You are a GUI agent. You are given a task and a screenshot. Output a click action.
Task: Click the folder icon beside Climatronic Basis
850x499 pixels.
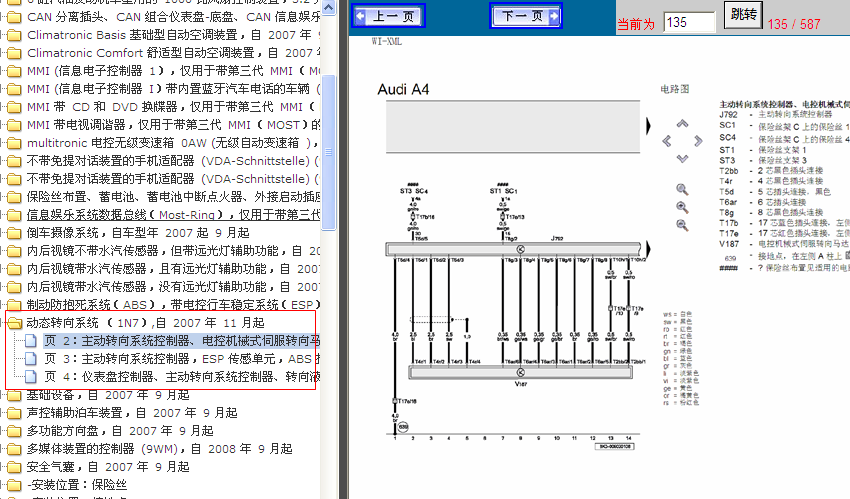(15, 35)
